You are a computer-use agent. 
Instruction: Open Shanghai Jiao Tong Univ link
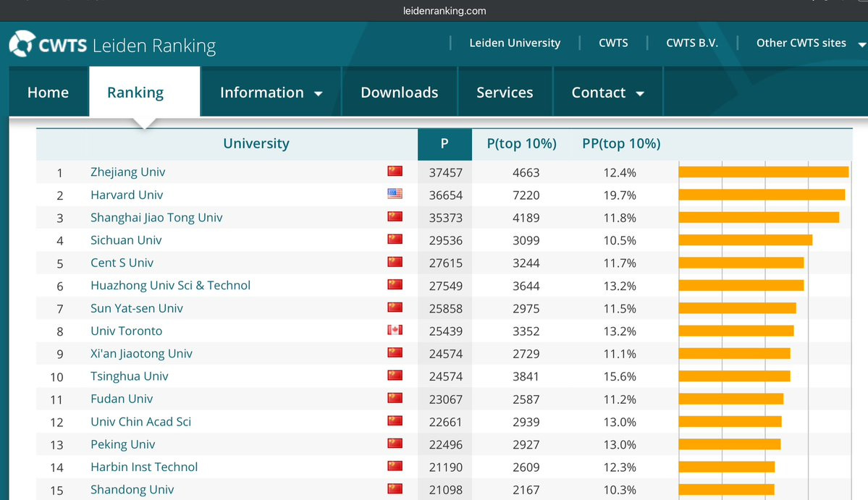pos(156,217)
